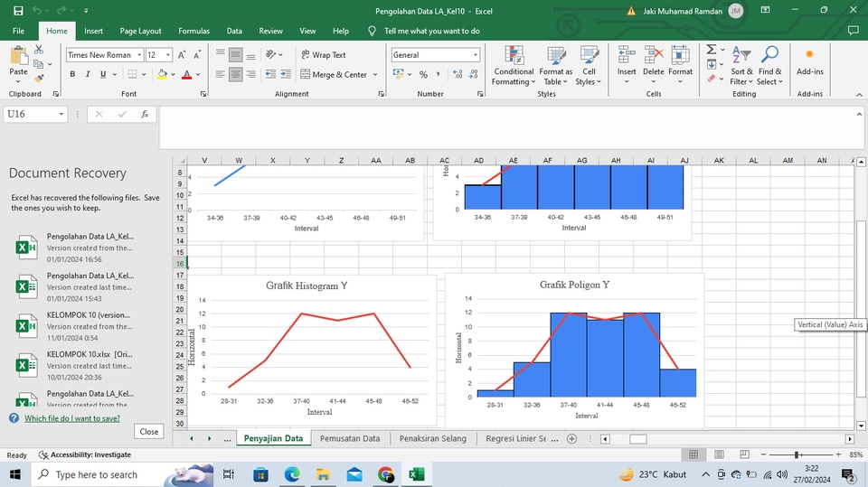Viewport: 868px width, 487px height.
Task: Toggle align right
Action: [x=250, y=74]
